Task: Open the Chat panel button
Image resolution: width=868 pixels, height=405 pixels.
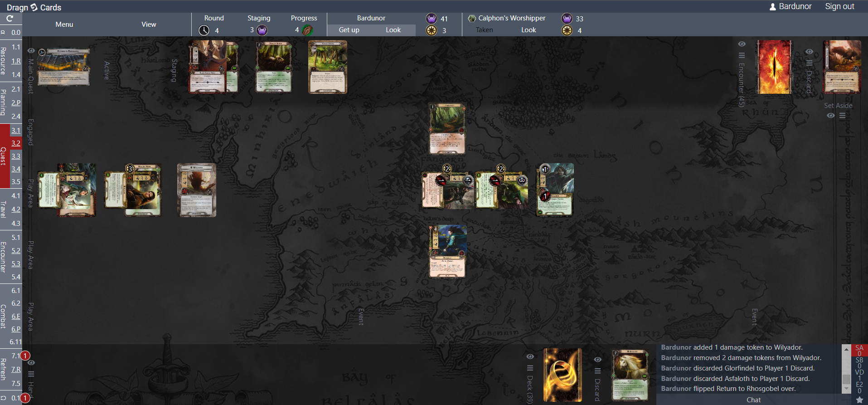Action: tap(754, 400)
